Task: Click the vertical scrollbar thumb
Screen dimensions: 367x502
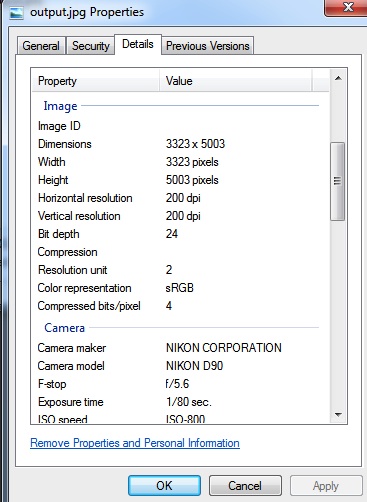Action: point(337,181)
